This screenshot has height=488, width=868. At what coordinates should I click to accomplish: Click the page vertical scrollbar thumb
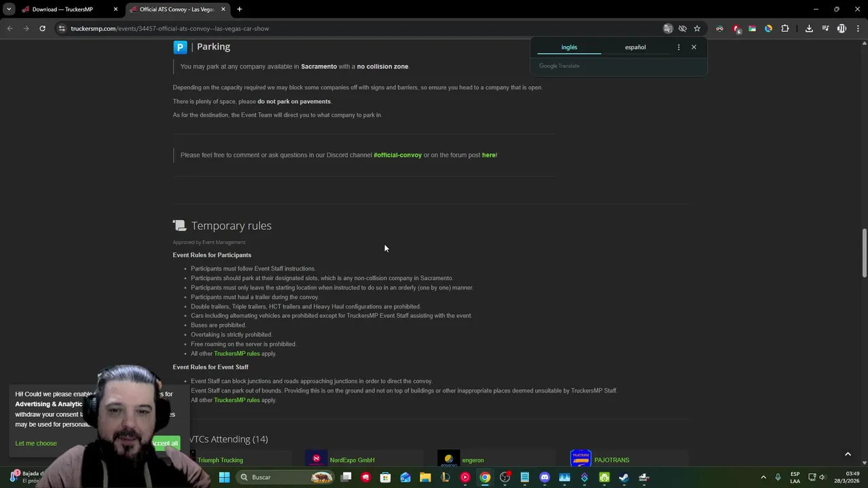pos(864,253)
